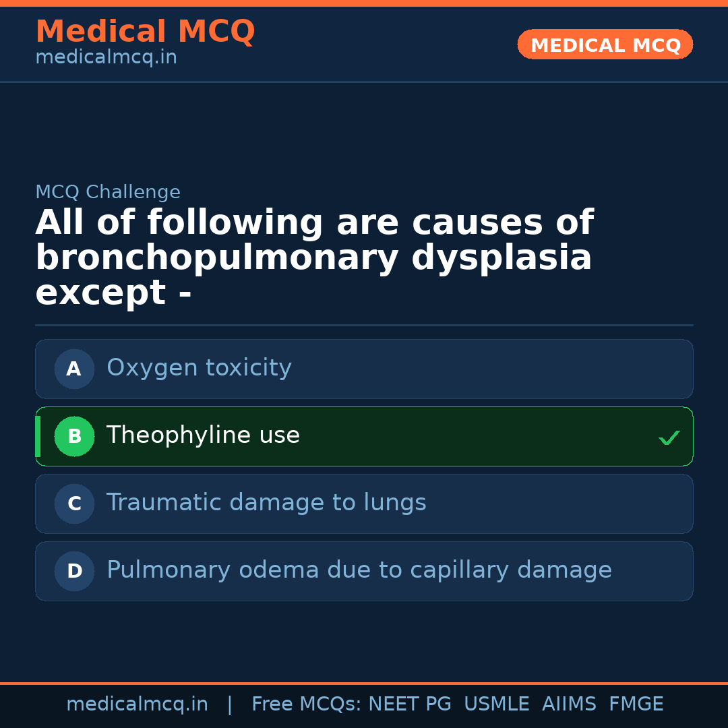Screen dimensions: 728x728
Task: Expand the MCQ Challenge section
Action: click(108, 192)
